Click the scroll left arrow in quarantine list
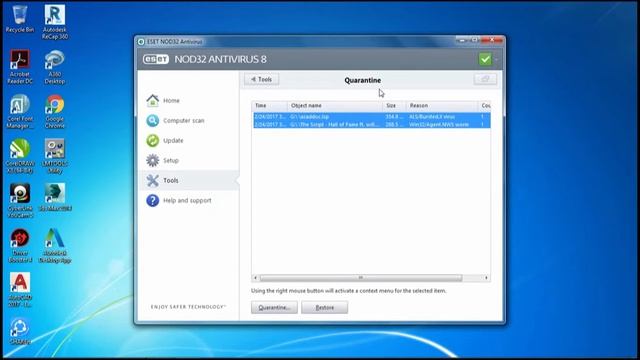640x360 pixels. 256,278
